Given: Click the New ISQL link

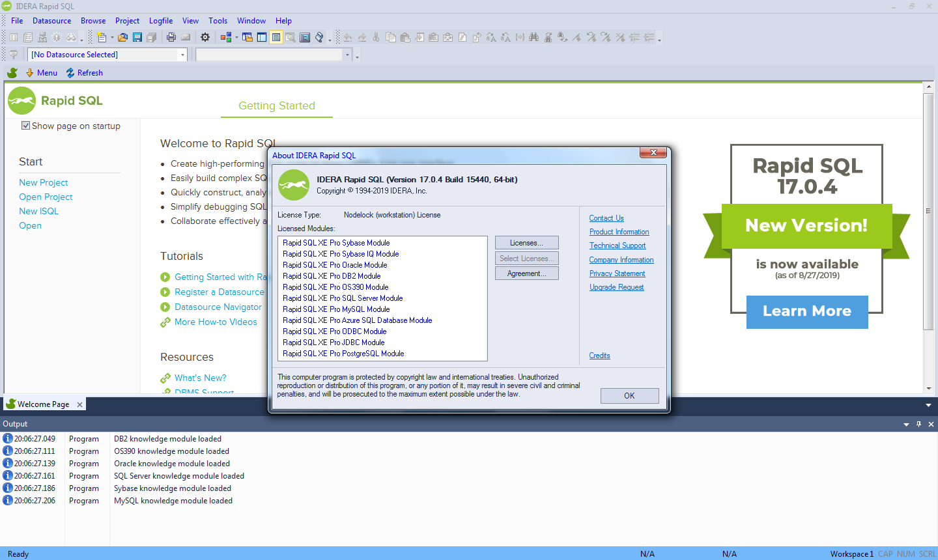Looking at the screenshot, I should click(38, 211).
